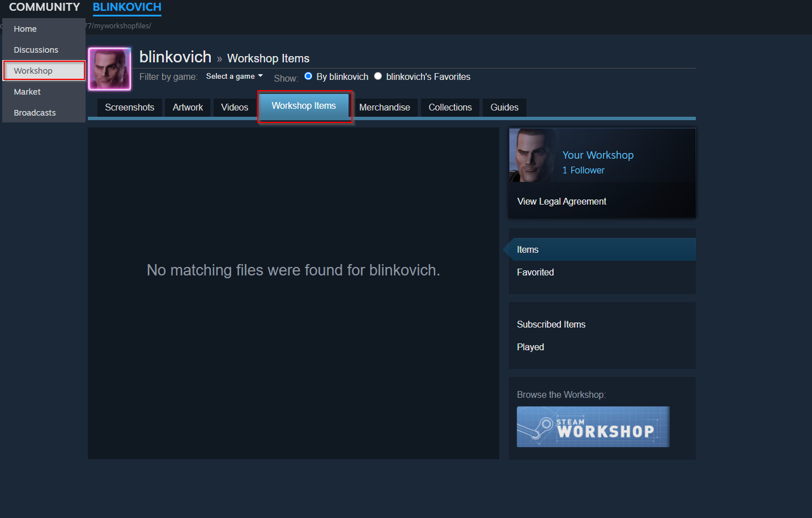This screenshot has width=812, height=518.
Task: Open the Your Workshop link
Action: pos(598,155)
